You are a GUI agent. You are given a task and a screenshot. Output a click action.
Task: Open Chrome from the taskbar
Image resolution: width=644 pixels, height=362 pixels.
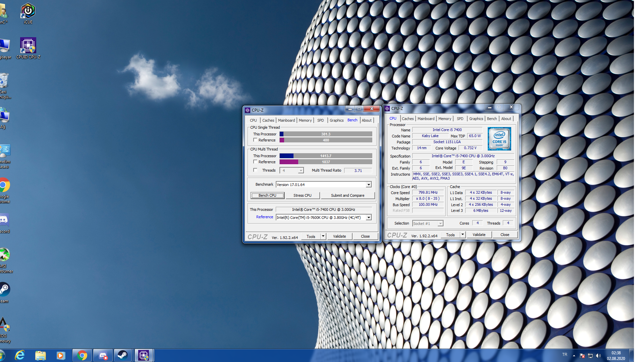point(82,355)
